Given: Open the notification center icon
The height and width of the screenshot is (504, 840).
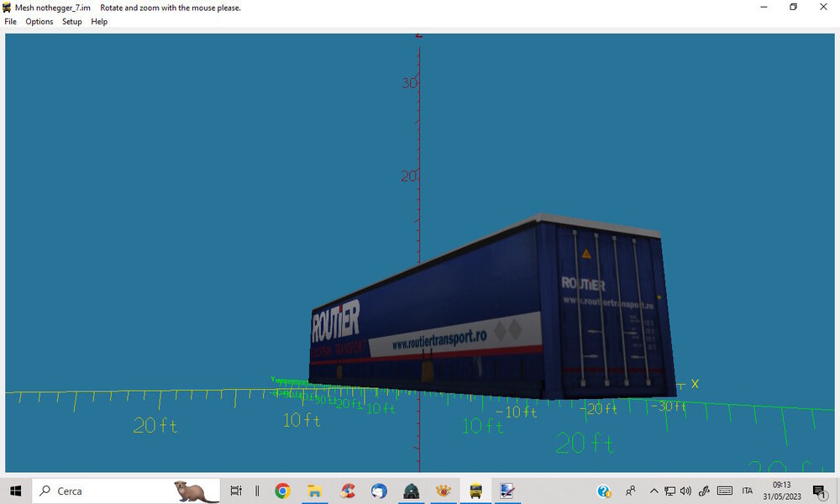Looking at the screenshot, I should click(x=818, y=491).
